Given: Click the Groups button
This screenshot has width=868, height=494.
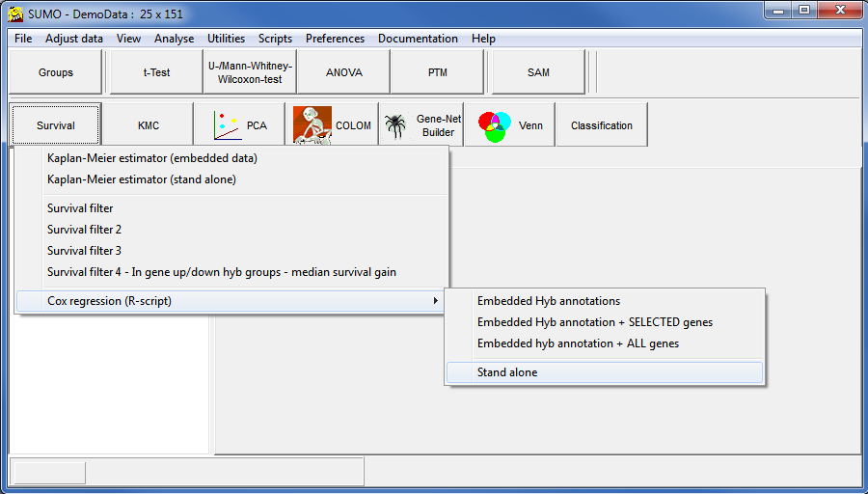Looking at the screenshot, I should point(55,72).
